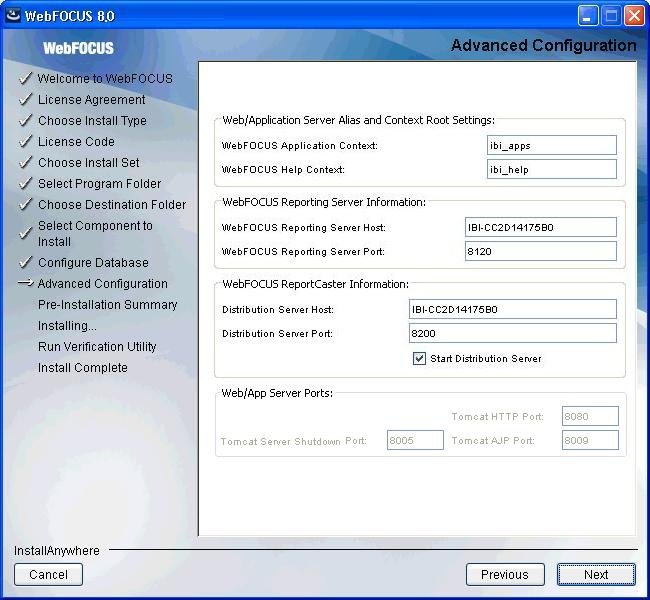Minimize the WebFOCUS 8.0 window
Viewport: 650px width, 600px height.
(x=587, y=16)
